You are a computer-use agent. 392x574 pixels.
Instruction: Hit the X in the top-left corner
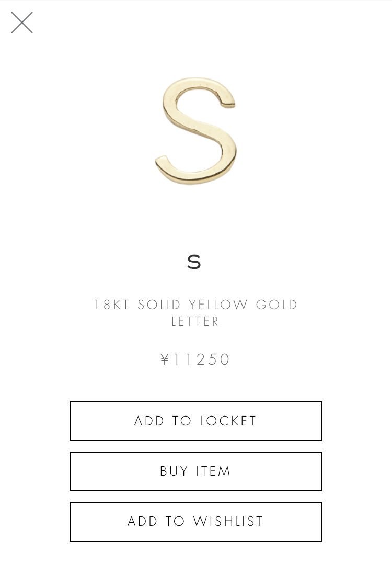tap(22, 22)
